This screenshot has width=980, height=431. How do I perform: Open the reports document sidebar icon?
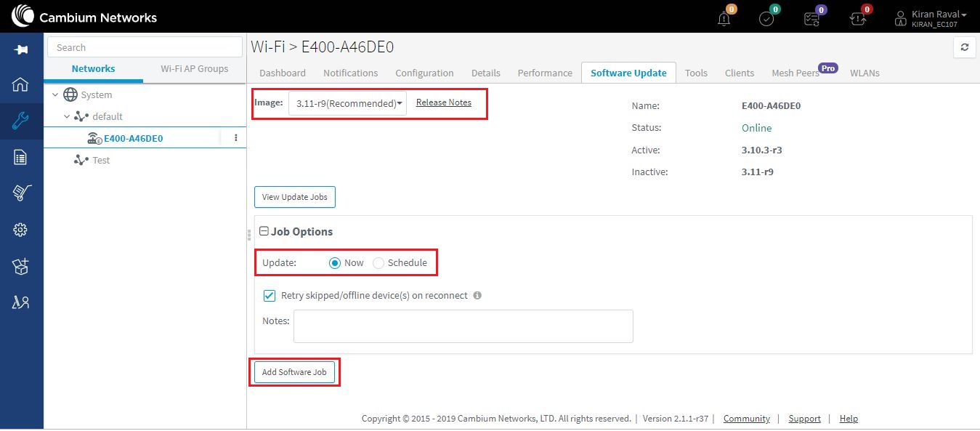[x=20, y=157]
